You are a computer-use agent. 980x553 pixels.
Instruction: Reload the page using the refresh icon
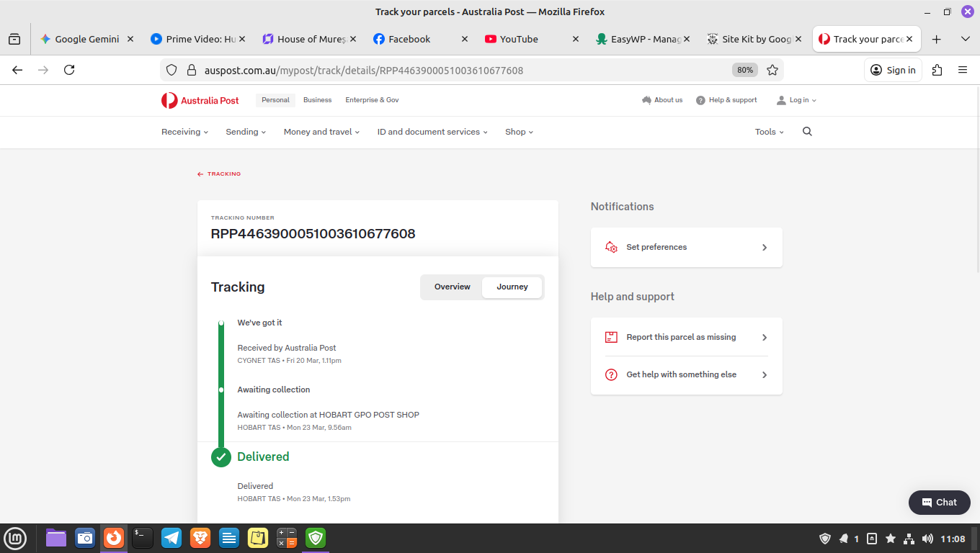click(x=69, y=70)
